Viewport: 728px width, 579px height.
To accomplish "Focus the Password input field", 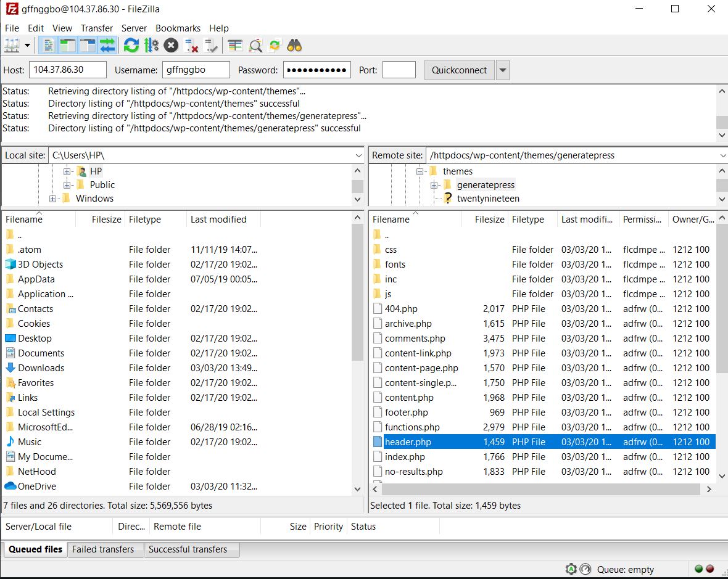I will [317, 70].
